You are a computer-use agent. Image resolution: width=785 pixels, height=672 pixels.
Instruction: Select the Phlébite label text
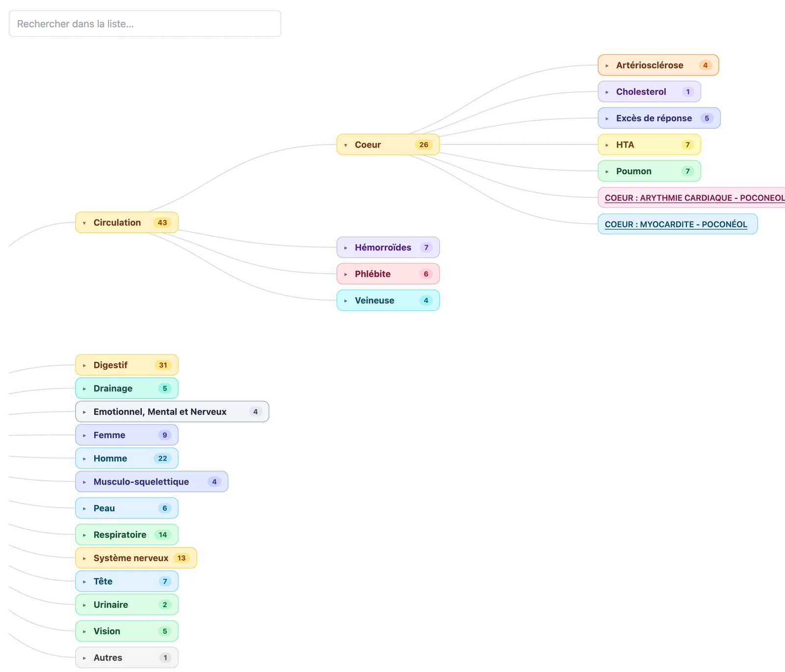373,274
